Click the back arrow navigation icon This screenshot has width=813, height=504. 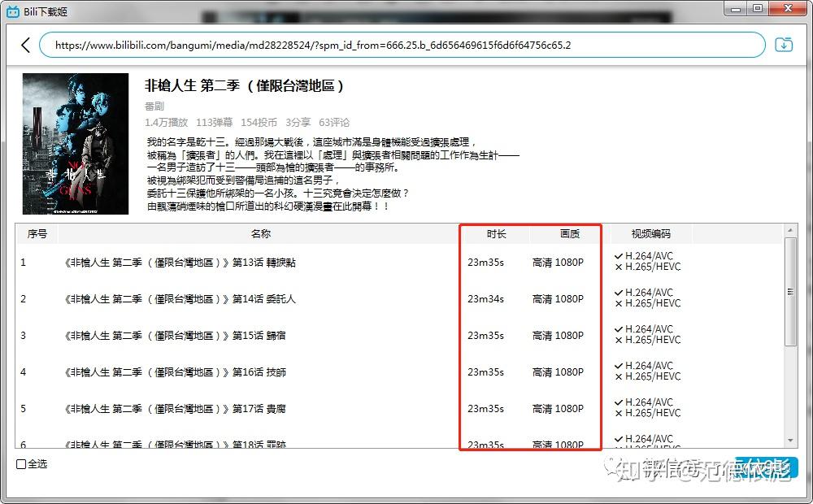coord(25,46)
